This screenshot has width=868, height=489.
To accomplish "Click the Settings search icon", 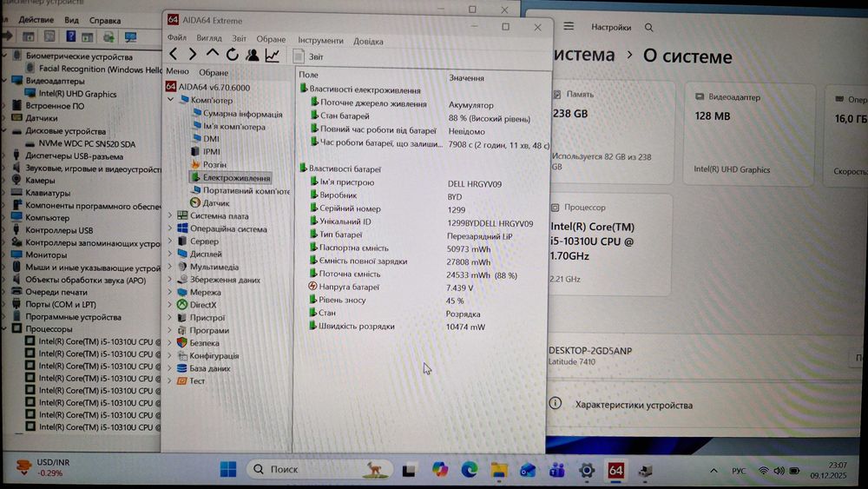I will tap(648, 27).
